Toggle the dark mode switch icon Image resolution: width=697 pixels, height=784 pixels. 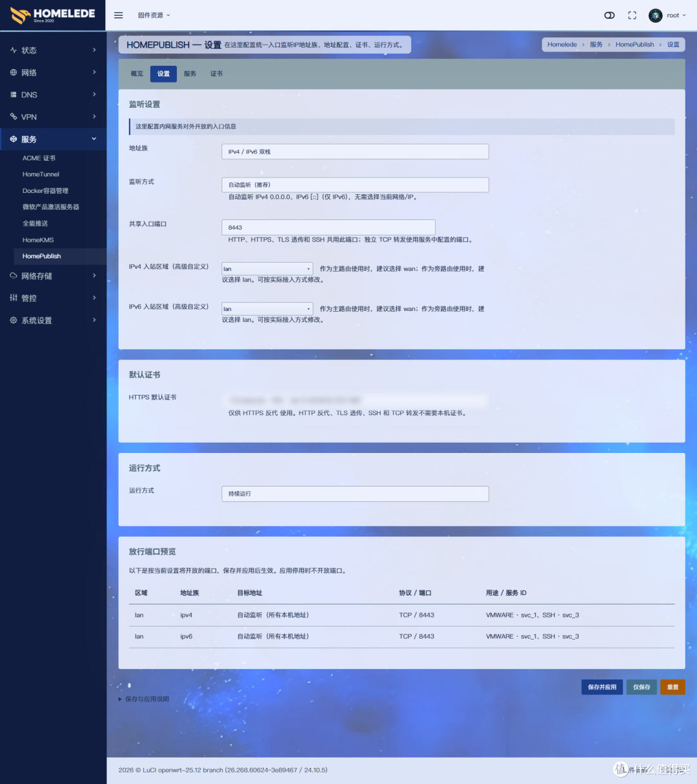pos(609,15)
